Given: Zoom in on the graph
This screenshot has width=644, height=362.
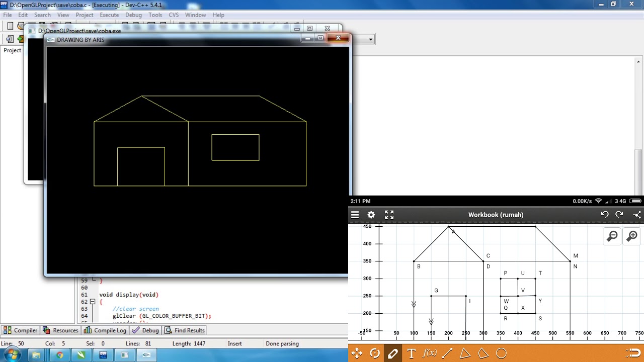Looking at the screenshot, I should (x=632, y=236).
